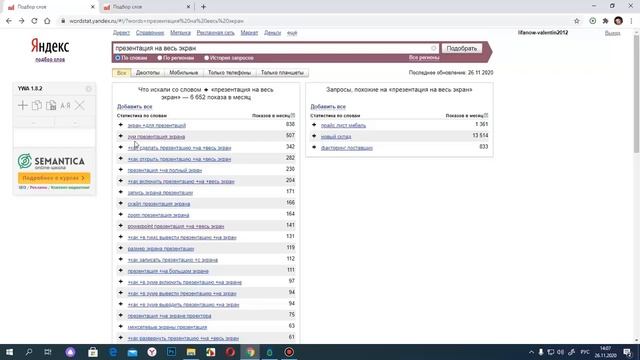640x360 pixels.
Task: Open notification center in system tray
Action: [x=627, y=352]
